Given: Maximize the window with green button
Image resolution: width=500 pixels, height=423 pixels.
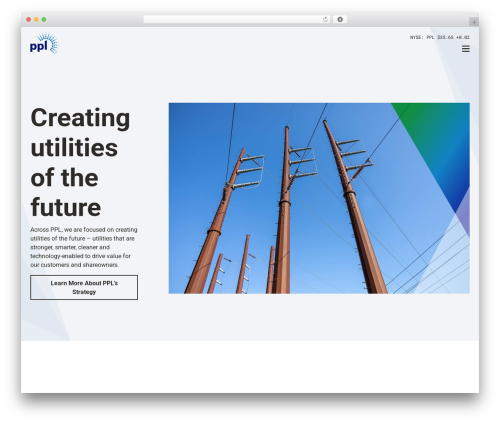Looking at the screenshot, I should tap(44, 20).
